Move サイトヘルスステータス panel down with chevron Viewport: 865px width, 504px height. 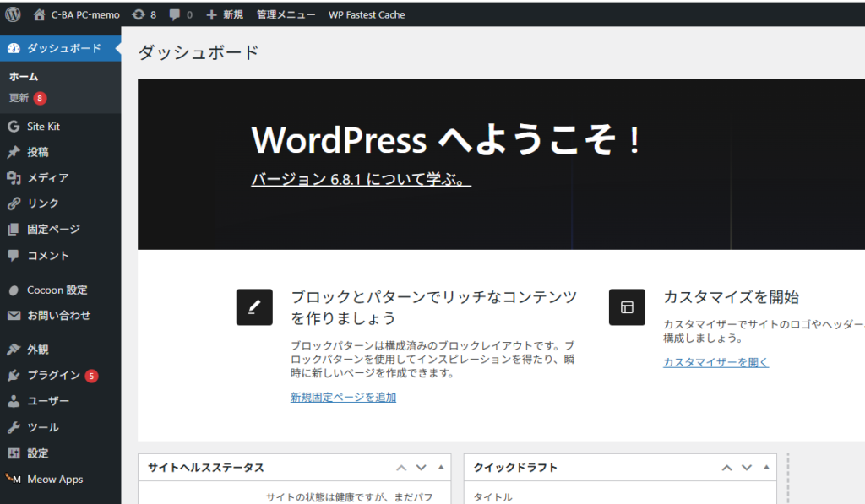click(x=421, y=468)
